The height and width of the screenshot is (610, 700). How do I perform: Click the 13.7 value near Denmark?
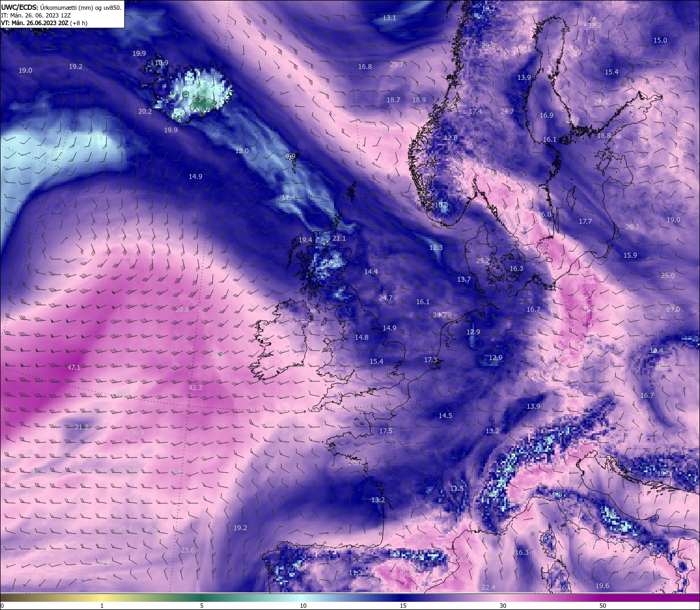(464, 280)
